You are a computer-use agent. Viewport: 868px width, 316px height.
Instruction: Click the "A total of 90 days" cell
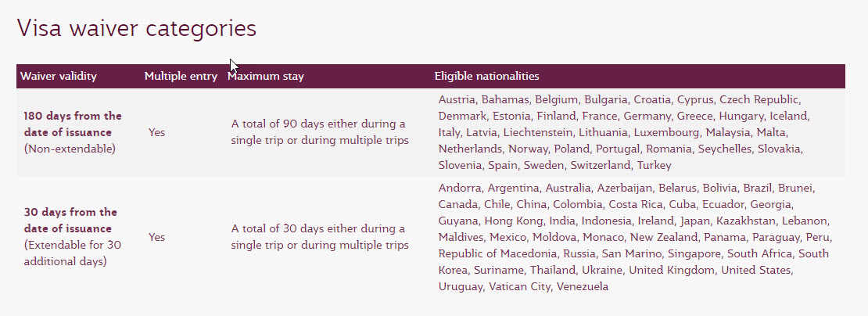pyautogui.click(x=318, y=131)
